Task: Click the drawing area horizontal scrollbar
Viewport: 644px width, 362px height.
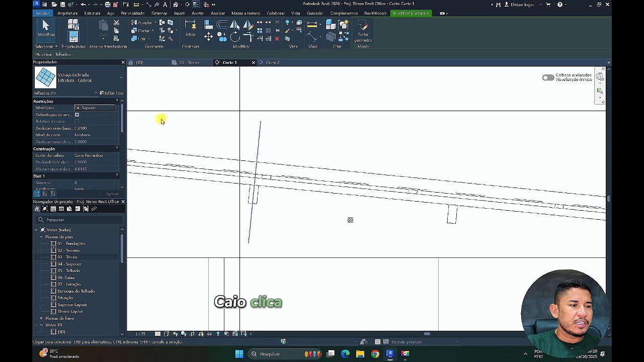Action: coord(427,334)
